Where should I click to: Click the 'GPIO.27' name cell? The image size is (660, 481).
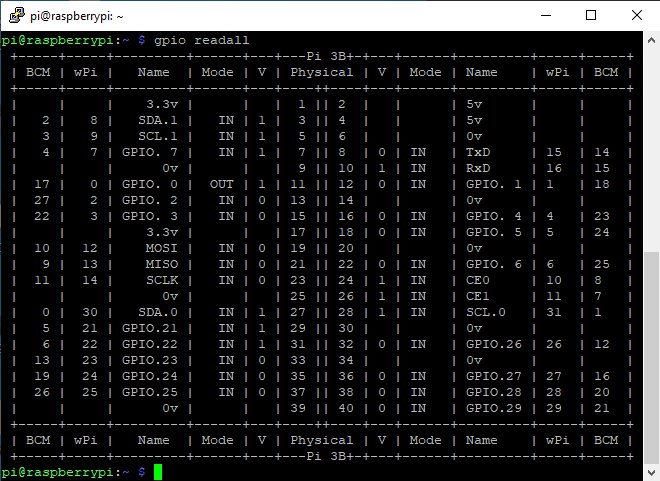coord(494,376)
